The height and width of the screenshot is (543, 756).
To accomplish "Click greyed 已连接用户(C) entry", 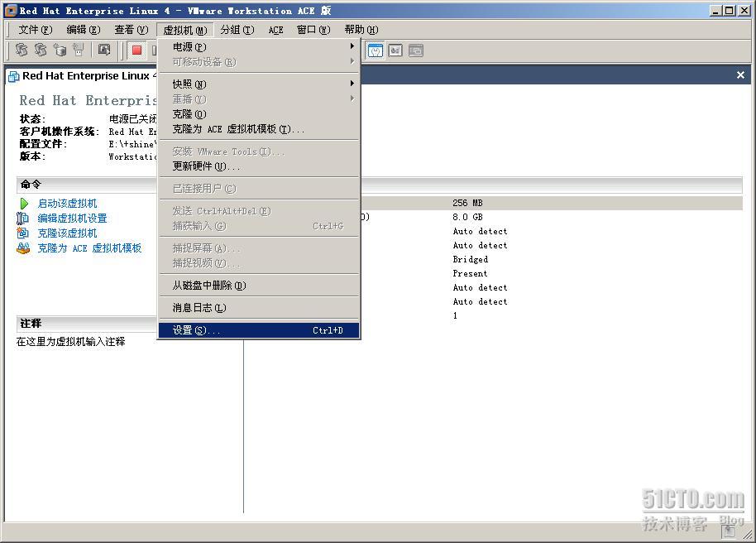I will (x=259, y=188).
